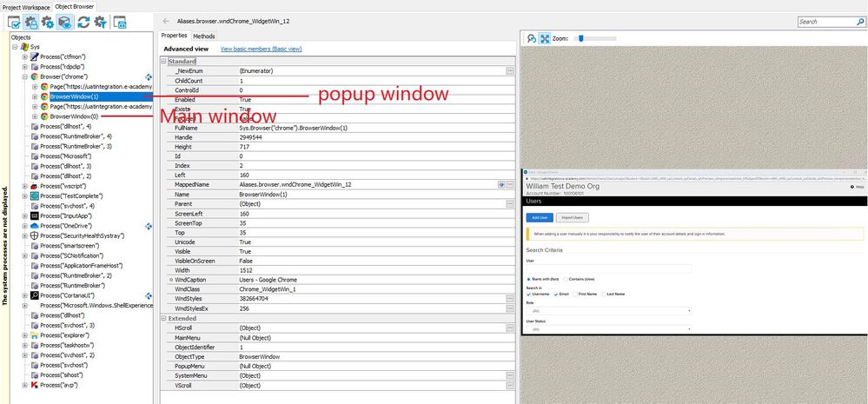Viewport: 868px width, 404px height.
Task: Click the ellipsis button on the HScroll row
Action: point(510,328)
